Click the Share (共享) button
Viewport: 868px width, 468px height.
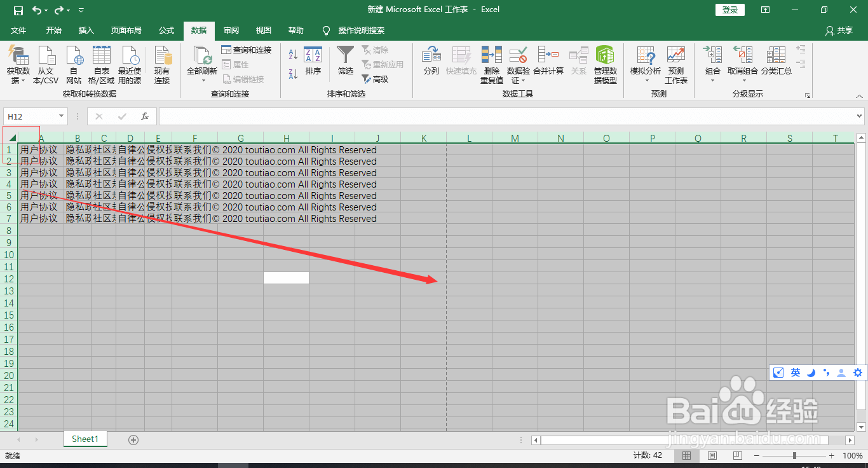tap(839, 30)
